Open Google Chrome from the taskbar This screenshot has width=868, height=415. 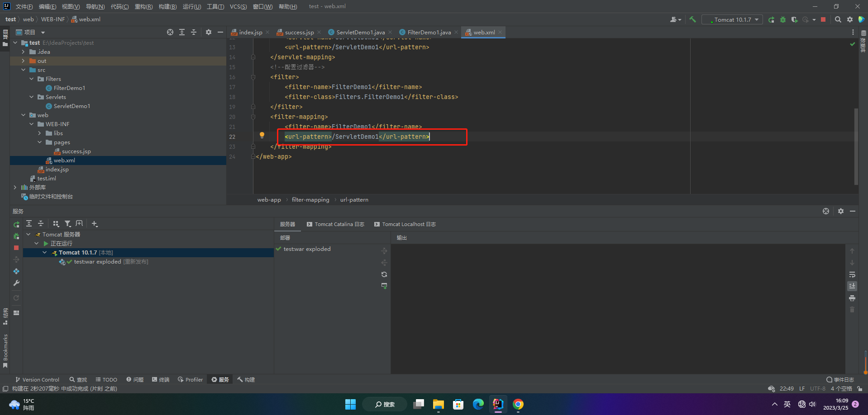[518, 404]
